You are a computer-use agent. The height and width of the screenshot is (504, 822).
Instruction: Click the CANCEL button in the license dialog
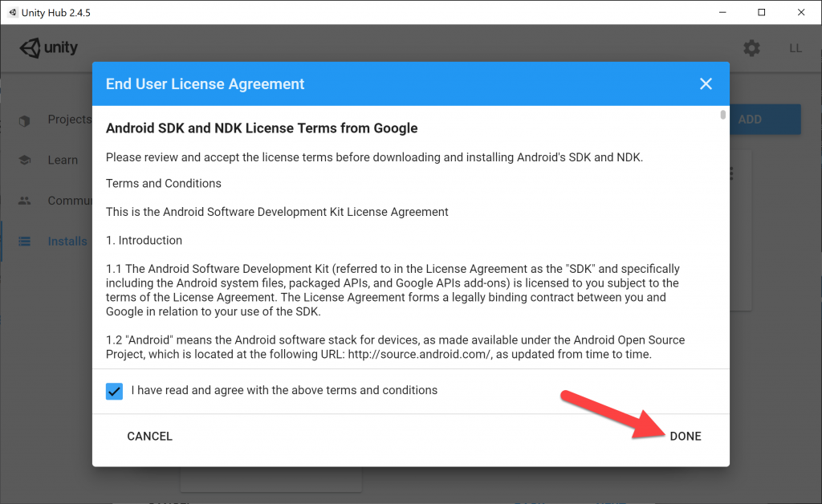pos(149,436)
